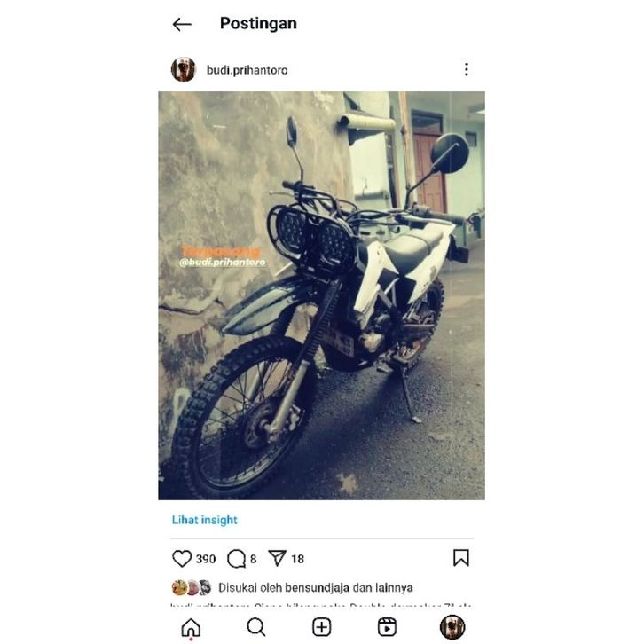View the 390 likes count
The image size is (644, 644).
pyautogui.click(x=206, y=559)
